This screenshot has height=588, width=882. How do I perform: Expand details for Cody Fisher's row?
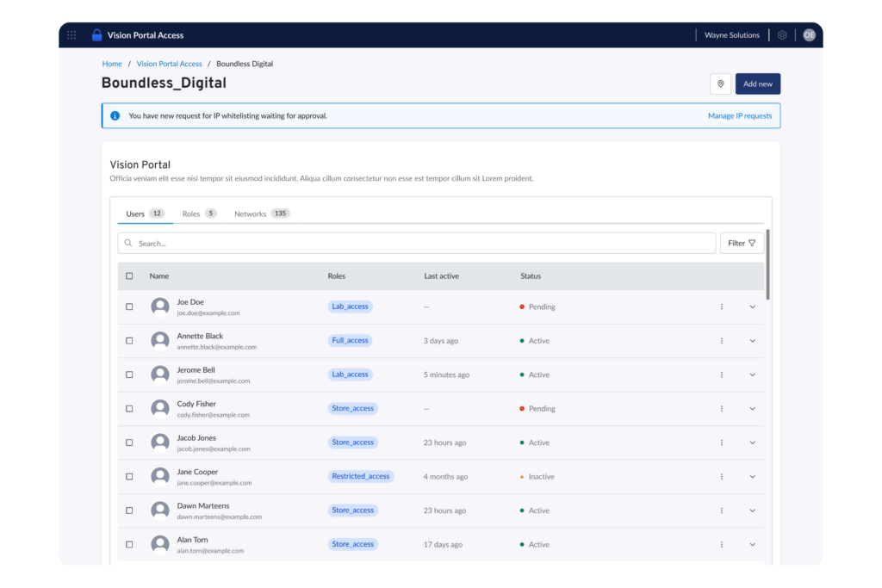point(752,408)
